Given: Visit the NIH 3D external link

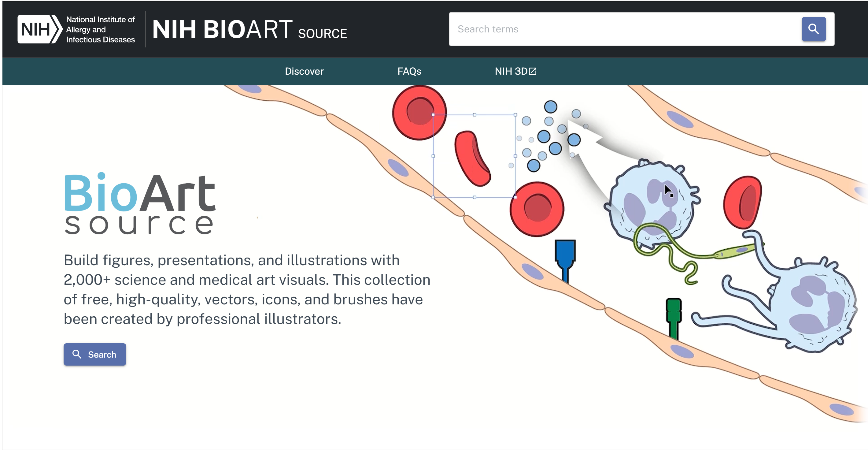Looking at the screenshot, I should [515, 71].
